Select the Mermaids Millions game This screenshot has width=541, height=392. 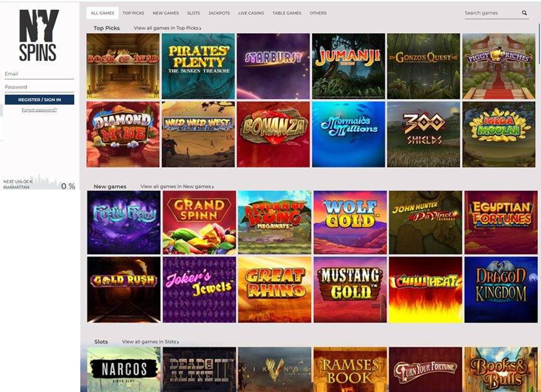coord(348,134)
